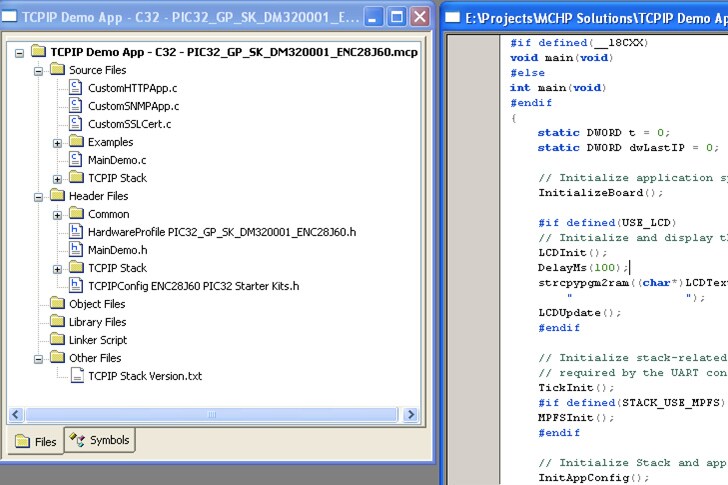This screenshot has height=485, width=728.
Task: Switch to the Symbols tab
Action: click(100, 440)
